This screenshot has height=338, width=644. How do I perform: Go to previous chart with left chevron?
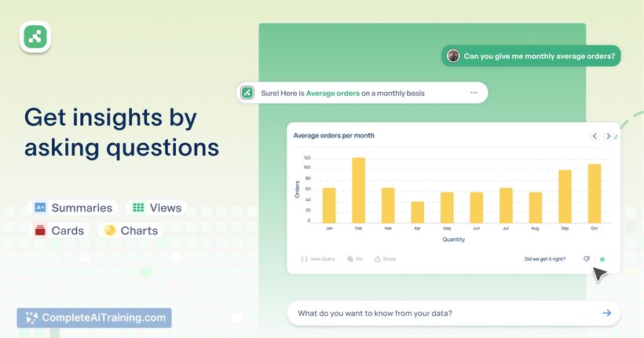tap(595, 136)
